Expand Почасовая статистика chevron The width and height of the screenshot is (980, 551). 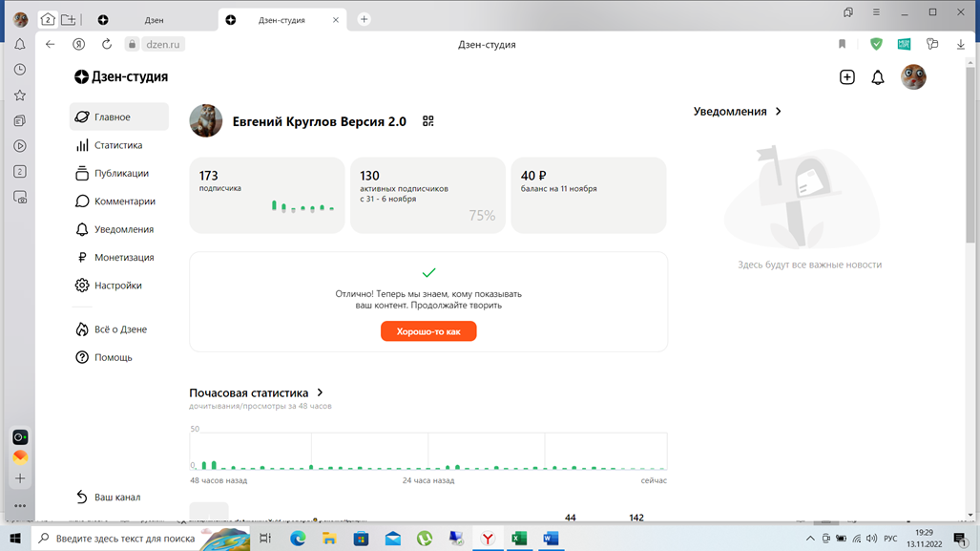click(x=320, y=392)
